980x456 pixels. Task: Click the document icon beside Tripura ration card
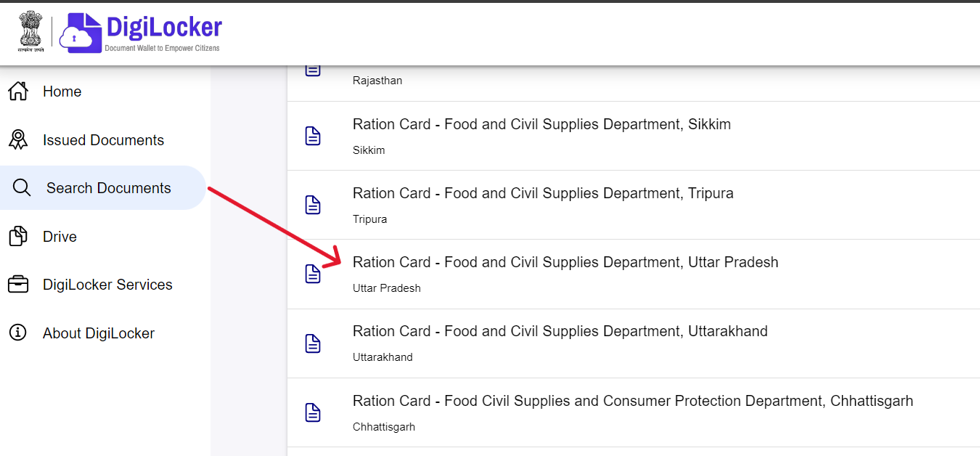[313, 205]
